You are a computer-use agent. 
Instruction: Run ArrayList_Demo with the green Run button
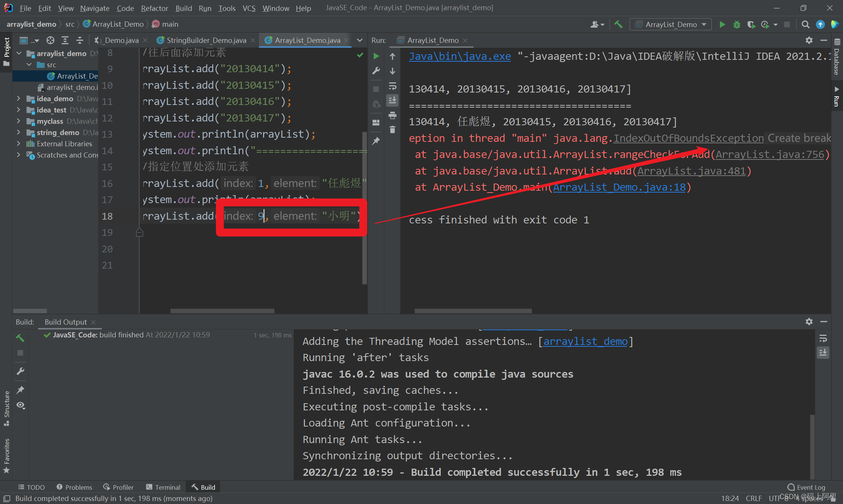click(722, 24)
